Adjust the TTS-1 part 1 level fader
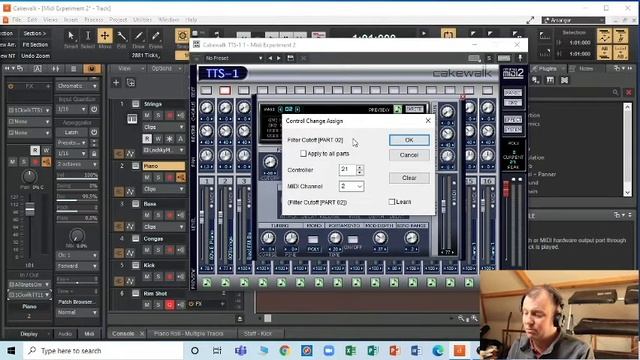 coord(202,216)
